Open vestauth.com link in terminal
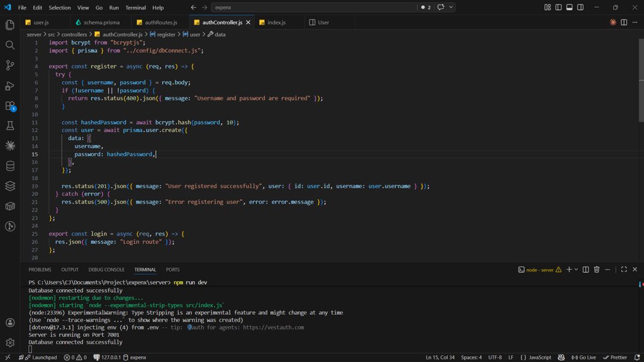The height and width of the screenshot is (362, 644). [x=273, y=327]
